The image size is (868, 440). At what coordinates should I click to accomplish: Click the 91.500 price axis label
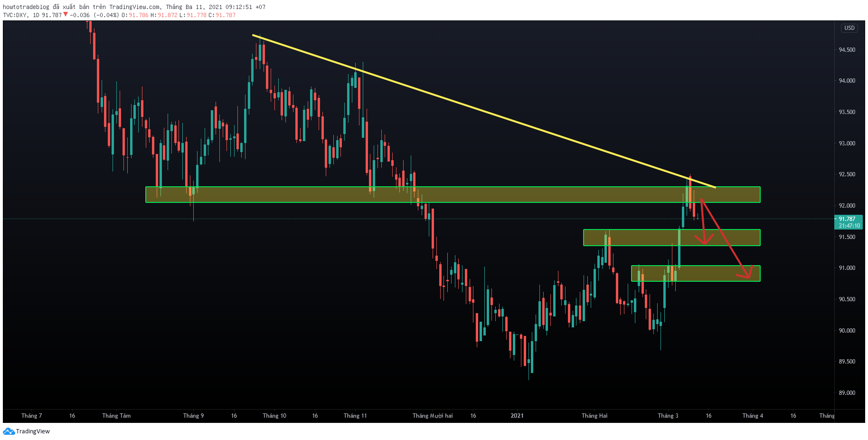847,237
